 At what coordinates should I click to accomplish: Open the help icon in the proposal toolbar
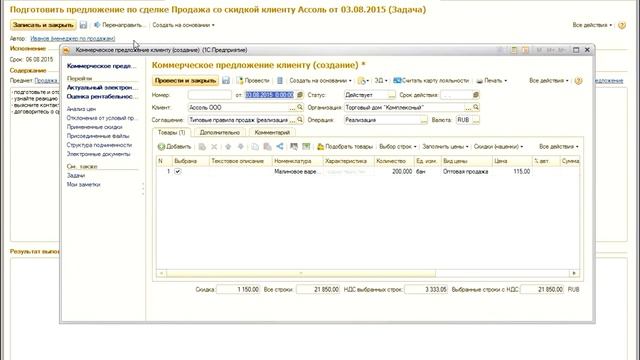point(578,80)
